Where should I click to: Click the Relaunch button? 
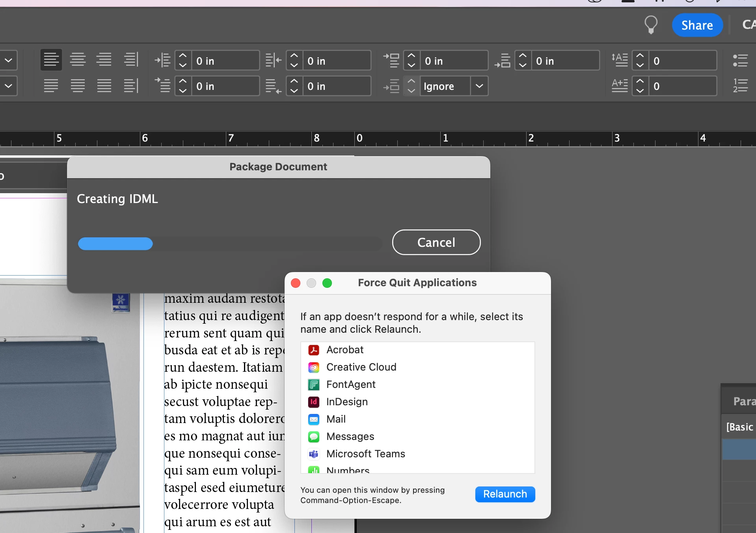tap(505, 494)
